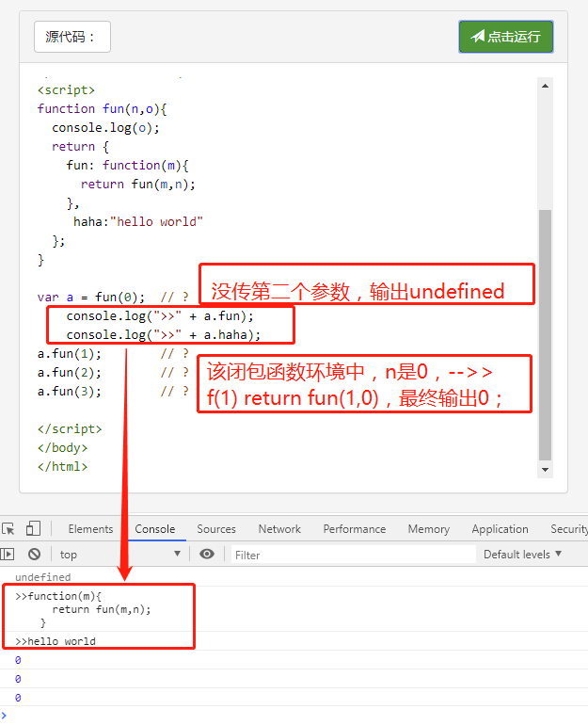This screenshot has width=588, height=725.
Task: Open the Default levels dropdown
Action: [x=522, y=554]
